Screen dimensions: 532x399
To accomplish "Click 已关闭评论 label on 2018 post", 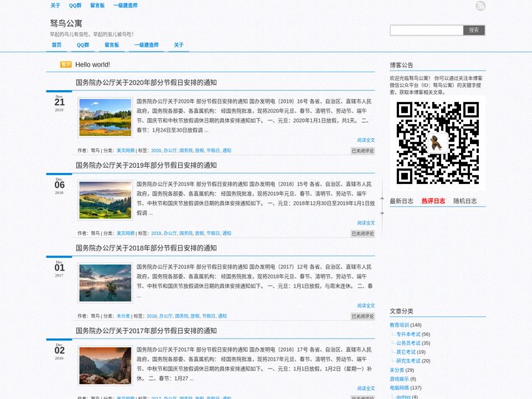I will coord(363,316).
